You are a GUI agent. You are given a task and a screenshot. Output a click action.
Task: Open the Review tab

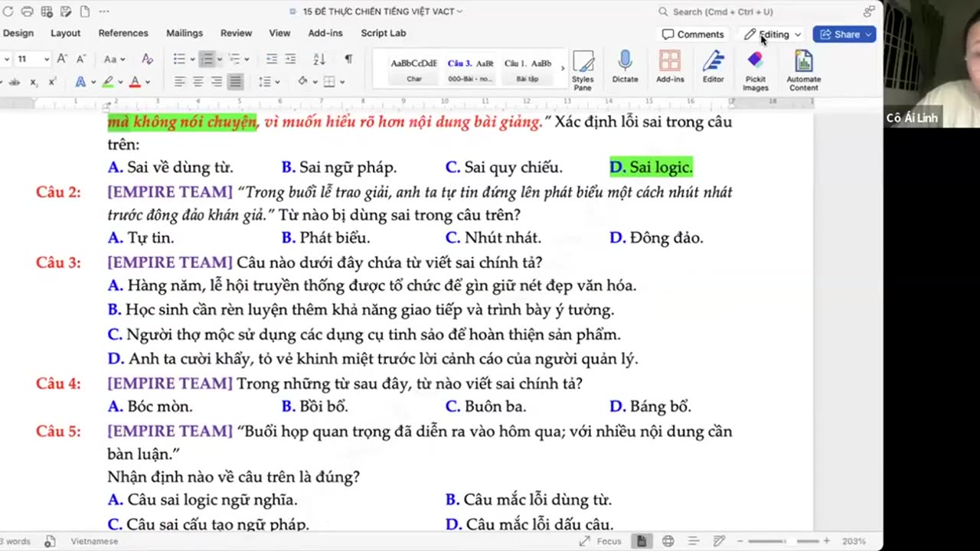click(236, 33)
